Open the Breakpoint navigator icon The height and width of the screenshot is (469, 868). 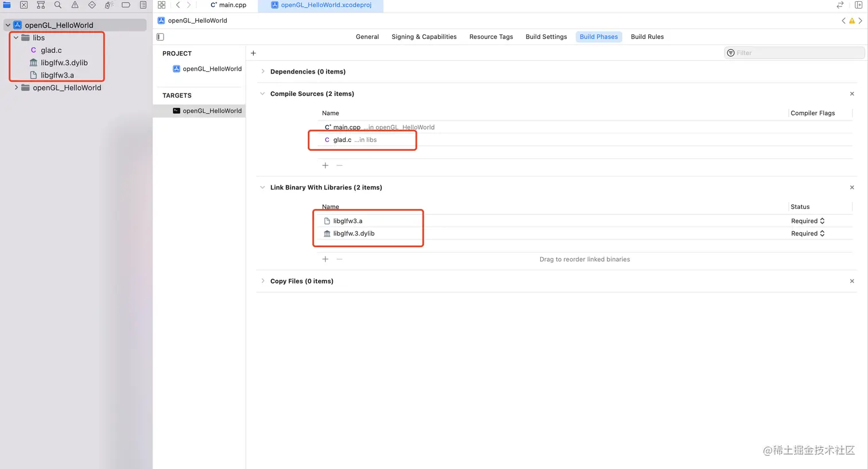click(x=126, y=5)
